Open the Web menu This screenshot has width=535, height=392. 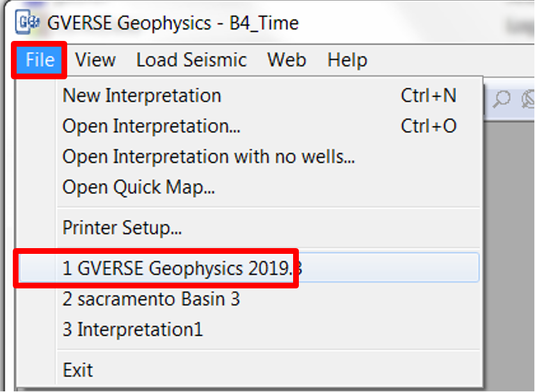coord(287,60)
